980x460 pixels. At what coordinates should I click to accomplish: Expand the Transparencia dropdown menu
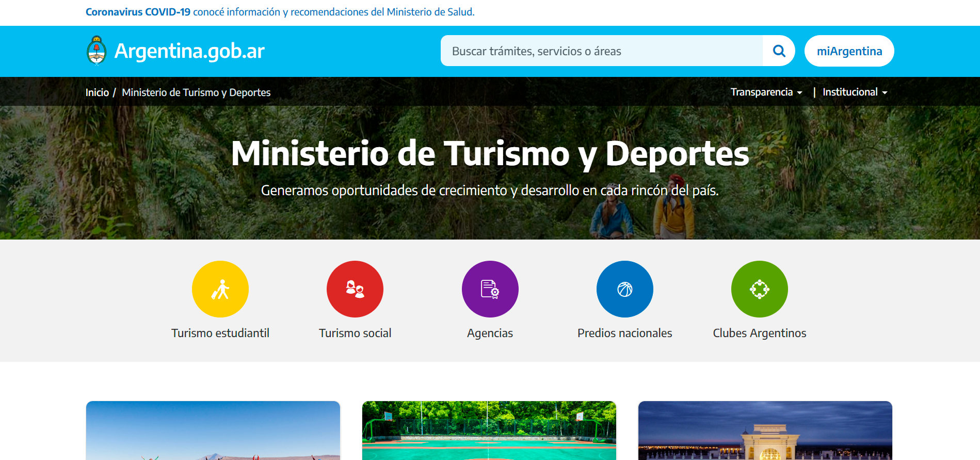coord(766,92)
